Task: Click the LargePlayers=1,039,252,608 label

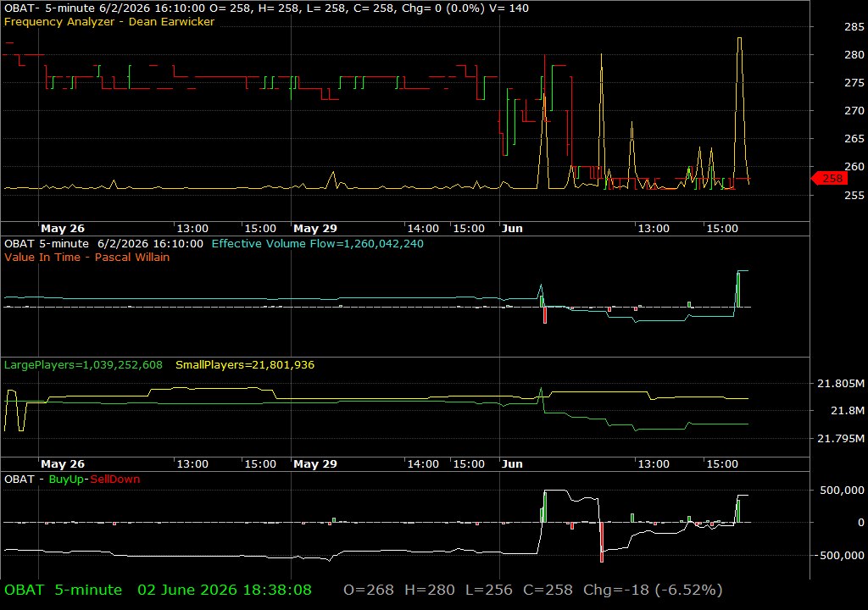Action: coord(83,365)
